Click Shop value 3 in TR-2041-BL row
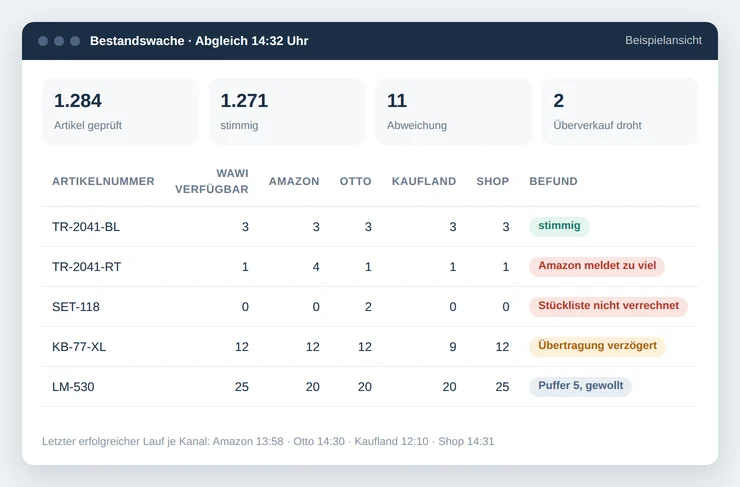 [x=505, y=227]
